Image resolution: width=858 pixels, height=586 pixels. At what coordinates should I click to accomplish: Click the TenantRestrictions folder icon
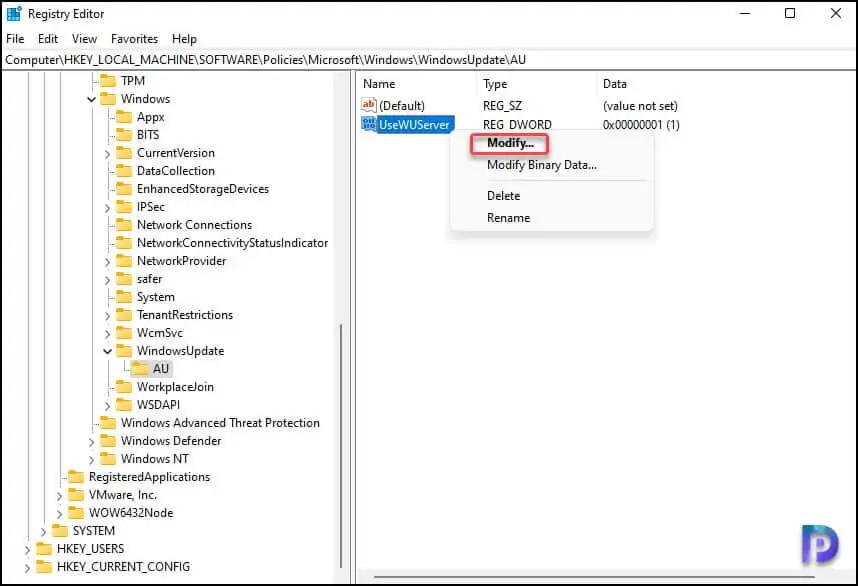[x=124, y=315]
